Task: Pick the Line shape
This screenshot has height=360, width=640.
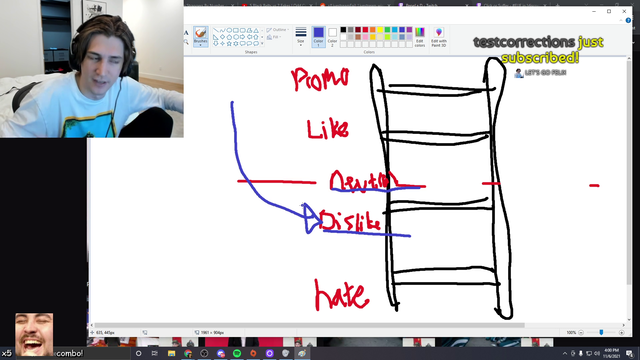Action: click(216, 30)
